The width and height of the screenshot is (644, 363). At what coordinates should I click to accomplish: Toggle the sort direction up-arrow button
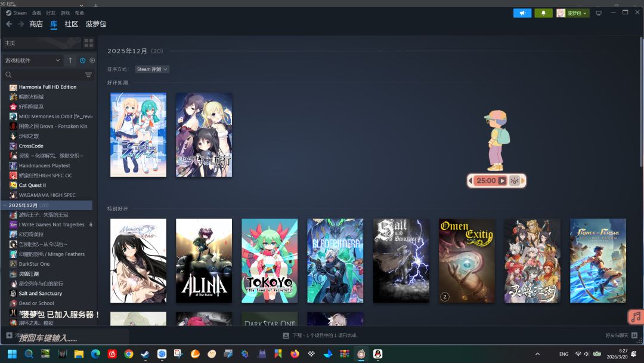click(x=70, y=60)
